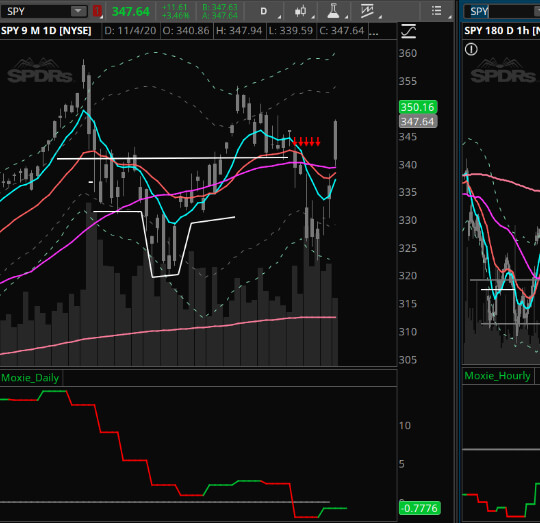This screenshot has height=523, width=540.
Task: Open the studies flask icon
Action: click(x=333, y=11)
